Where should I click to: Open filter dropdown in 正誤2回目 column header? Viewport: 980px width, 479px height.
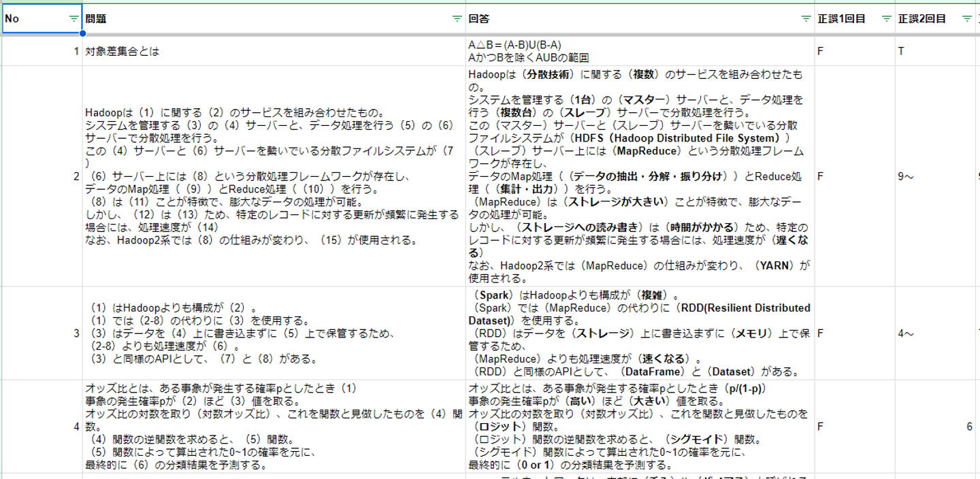[x=967, y=19]
